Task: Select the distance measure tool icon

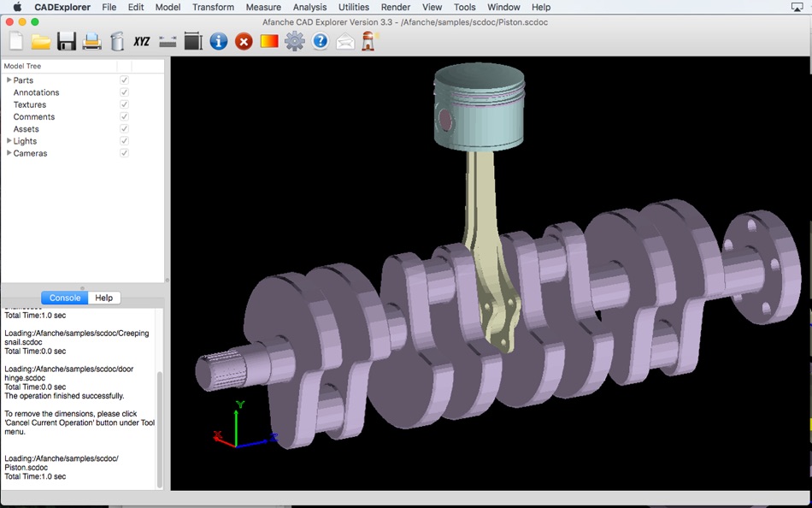Action: tap(168, 41)
